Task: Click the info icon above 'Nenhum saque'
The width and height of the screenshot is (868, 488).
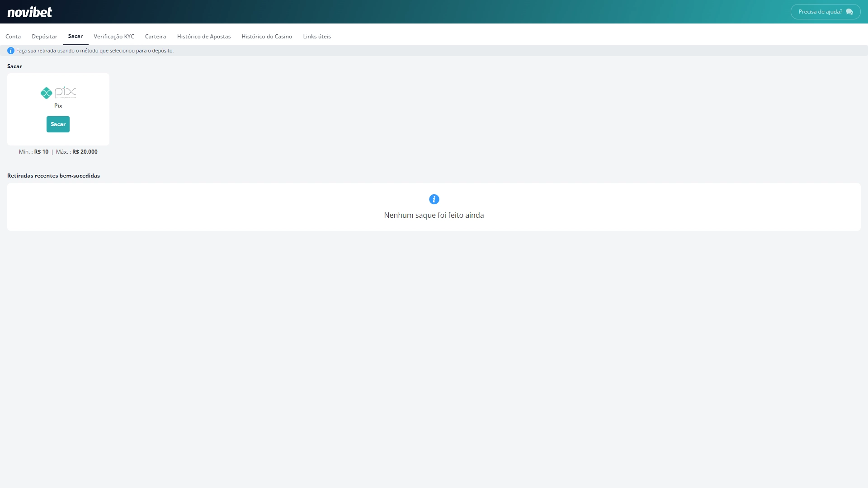Action: click(x=434, y=199)
